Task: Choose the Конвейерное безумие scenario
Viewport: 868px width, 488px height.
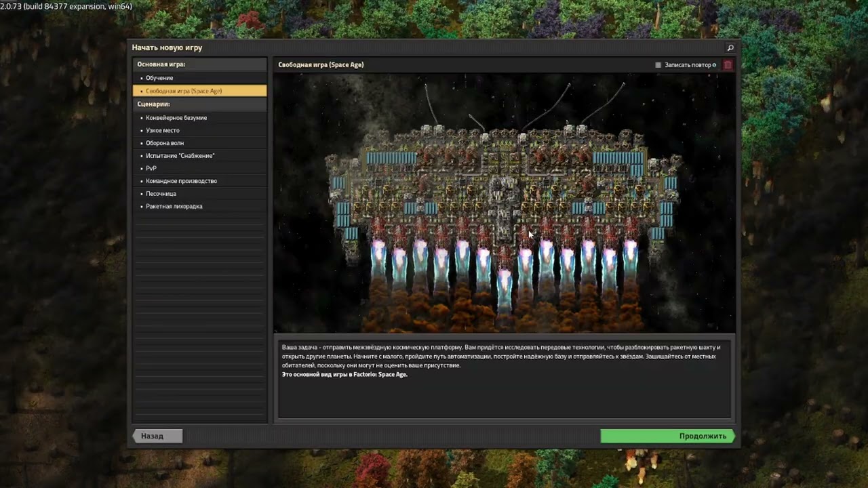Action: pos(199,118)
